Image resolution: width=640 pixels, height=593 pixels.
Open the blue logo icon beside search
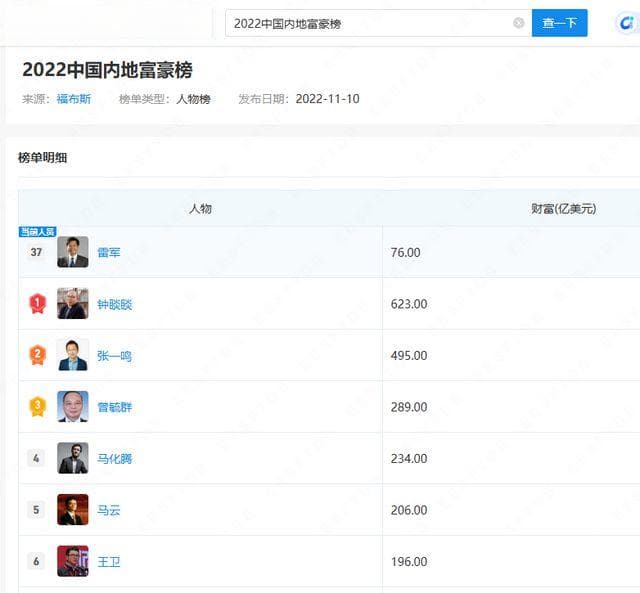click(627, 23)
